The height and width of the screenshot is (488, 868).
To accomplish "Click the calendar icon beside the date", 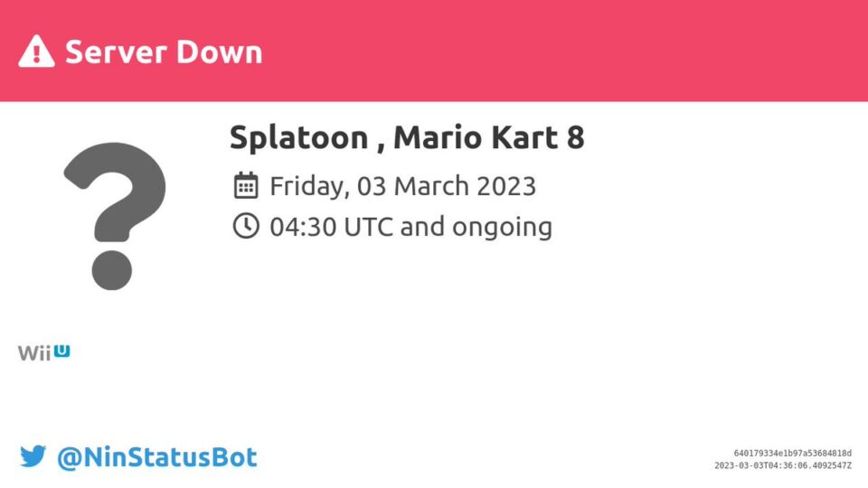I will point(246,185).
